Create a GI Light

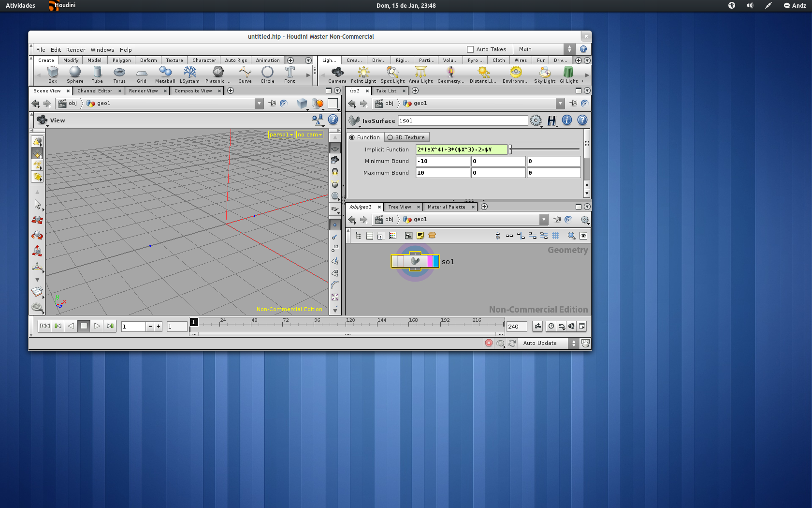tap(568, 75)
